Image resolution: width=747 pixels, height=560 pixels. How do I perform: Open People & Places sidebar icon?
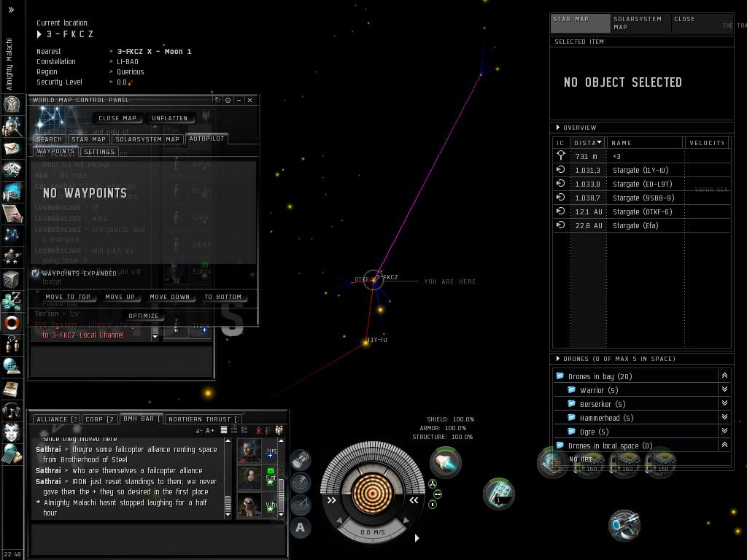pyautogui.click(x=12, y=126)
